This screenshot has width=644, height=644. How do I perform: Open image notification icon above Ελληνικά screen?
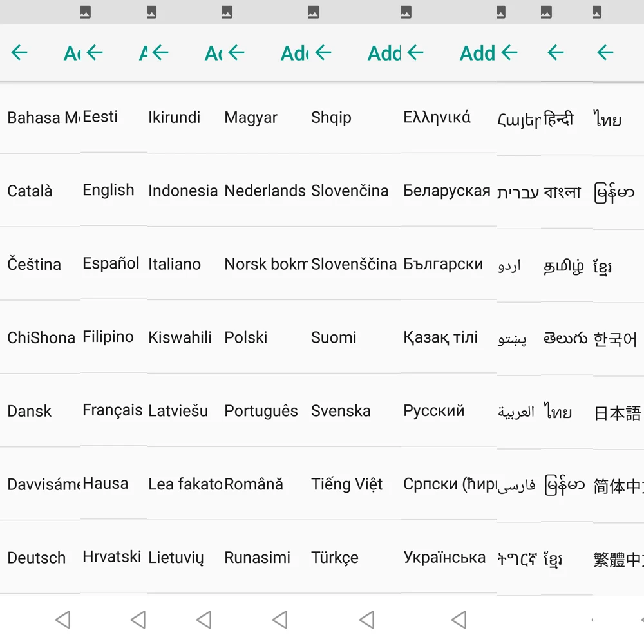pyautogui.click(x=406, y=12)
